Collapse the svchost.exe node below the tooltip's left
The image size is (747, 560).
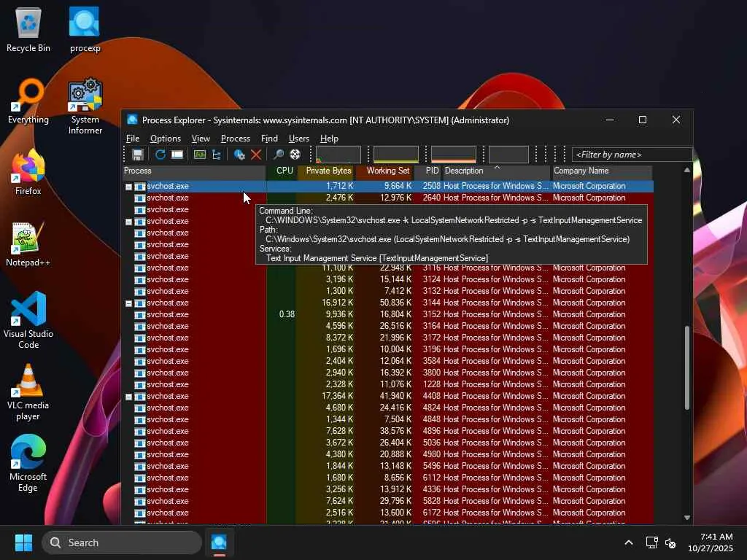pyautogui.click(x=128, y=222)
